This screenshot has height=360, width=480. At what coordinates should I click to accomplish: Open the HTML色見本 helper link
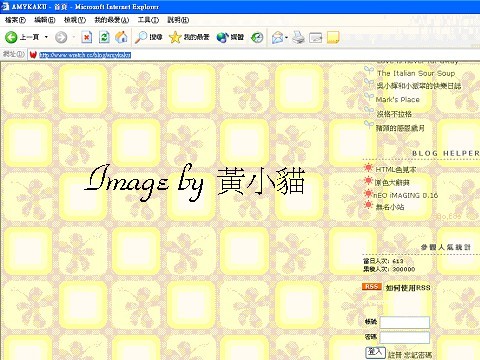(x=396, y=170)
